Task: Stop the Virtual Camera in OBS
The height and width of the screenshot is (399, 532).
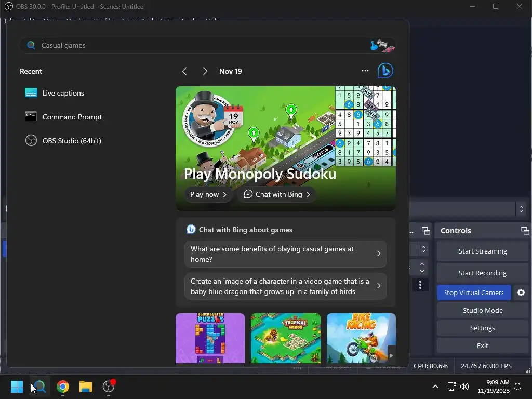Action: pyautogui.click(x=474, y=292)
